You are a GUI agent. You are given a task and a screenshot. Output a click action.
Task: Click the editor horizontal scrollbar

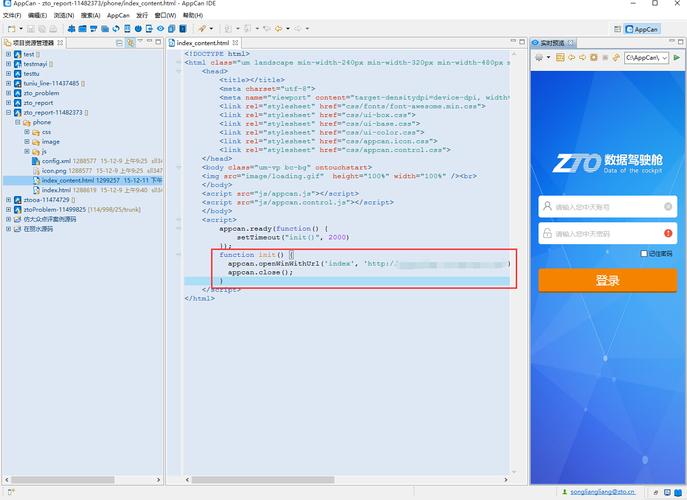point(263,480)
